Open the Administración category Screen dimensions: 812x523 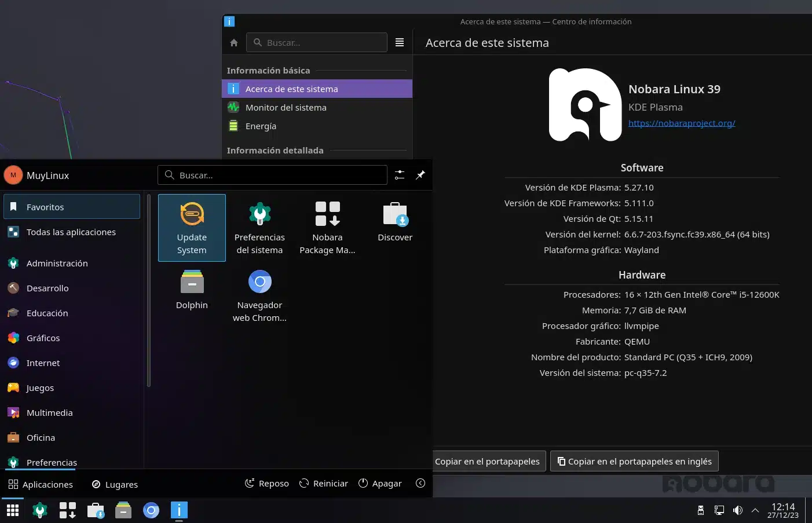click(x=72, y=263)
